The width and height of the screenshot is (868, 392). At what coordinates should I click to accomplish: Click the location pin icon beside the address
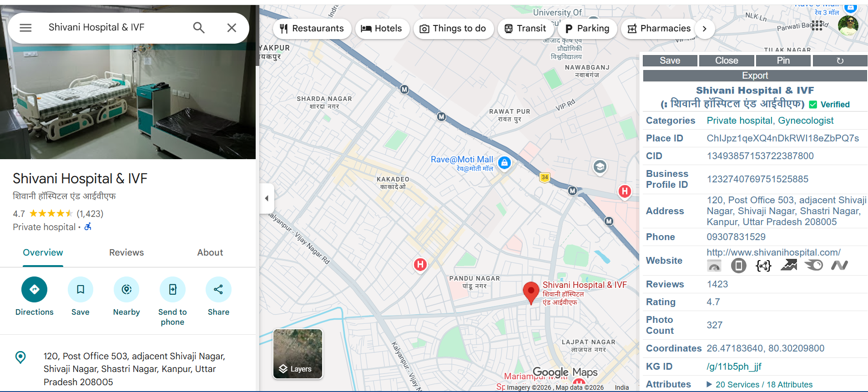coord(20,357)
